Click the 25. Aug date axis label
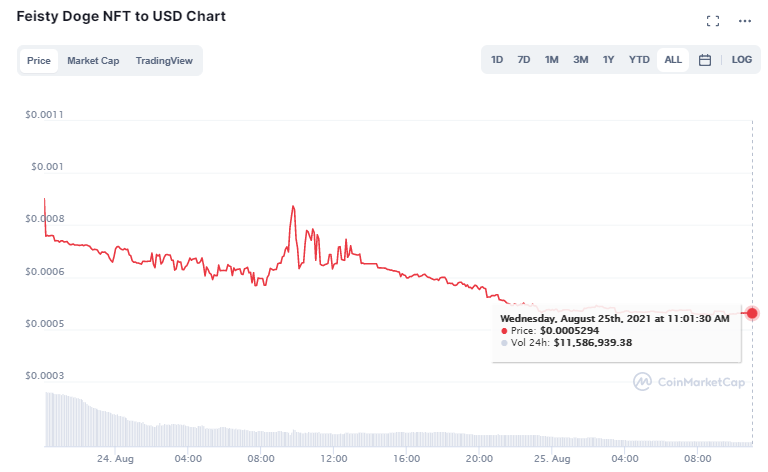This screenshot has width=768, height=472. click(553, 458)
